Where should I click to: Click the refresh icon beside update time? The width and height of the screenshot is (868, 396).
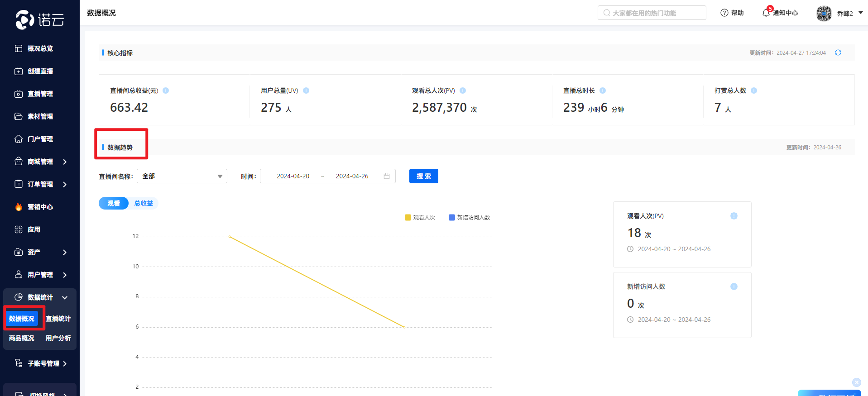coord(838,52)
